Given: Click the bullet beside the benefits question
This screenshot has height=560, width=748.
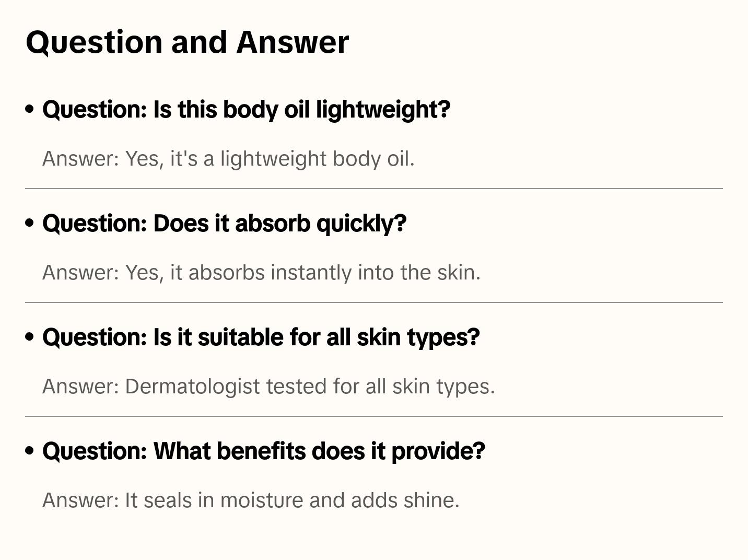Looking at the screenshot, I should coord(30,451).
